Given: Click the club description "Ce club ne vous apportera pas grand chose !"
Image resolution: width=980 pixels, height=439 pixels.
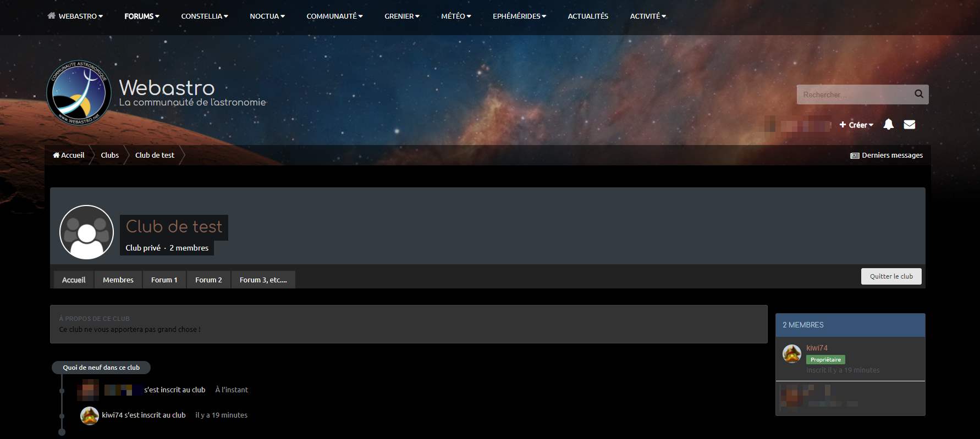Looking at the screenshot, I should coord(130,330).
